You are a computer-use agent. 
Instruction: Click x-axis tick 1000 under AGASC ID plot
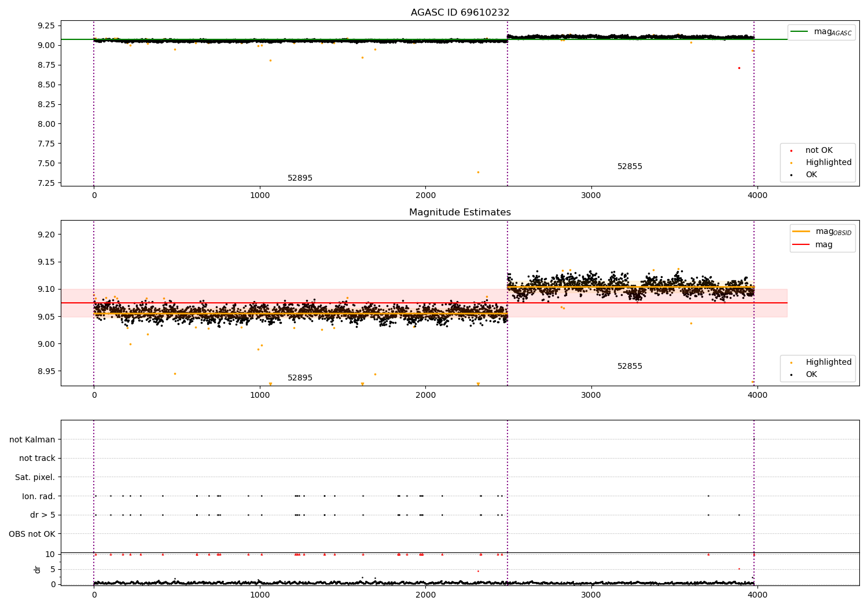pos(260,196)
